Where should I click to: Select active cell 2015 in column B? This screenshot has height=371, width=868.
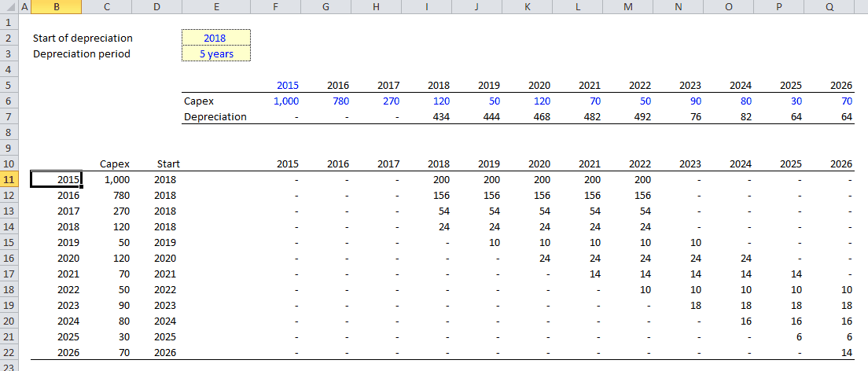pyautogui.click(x=57, y=179)
